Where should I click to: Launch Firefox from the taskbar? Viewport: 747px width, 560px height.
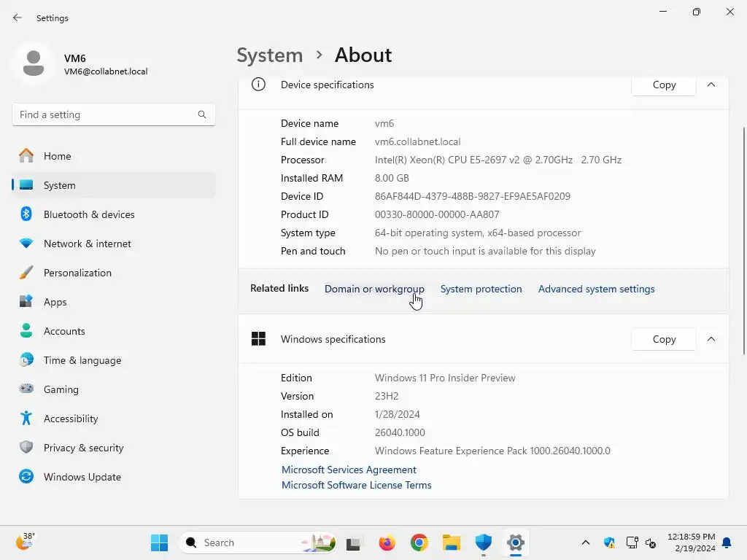pos(387,542)
